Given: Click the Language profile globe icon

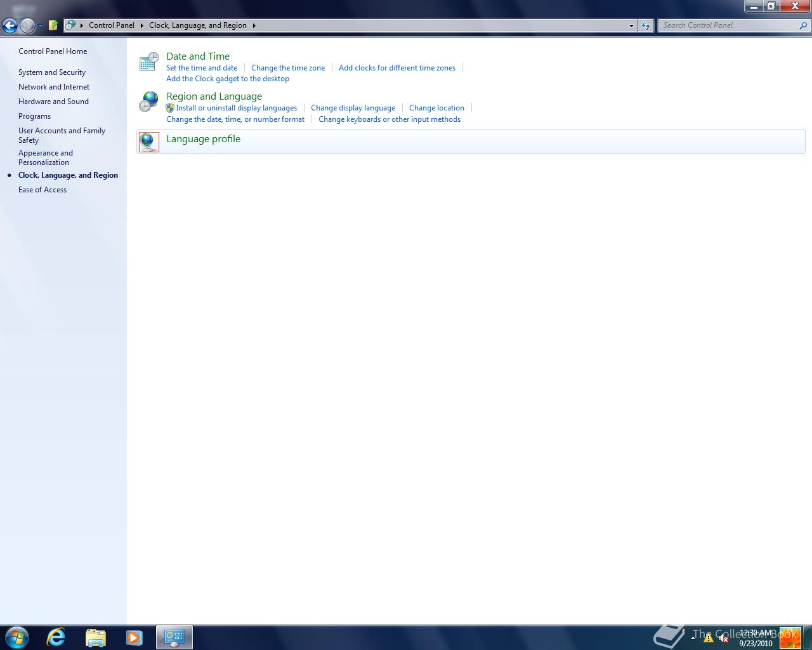Looking at the screenshot, I should [148, 142].
